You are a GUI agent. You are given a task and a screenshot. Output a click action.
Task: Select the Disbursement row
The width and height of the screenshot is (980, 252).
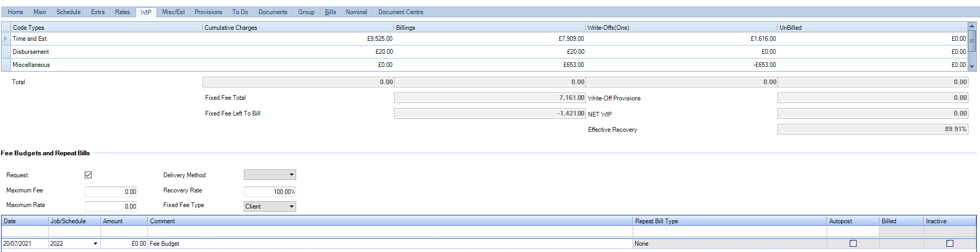click(x=485, y=52)
